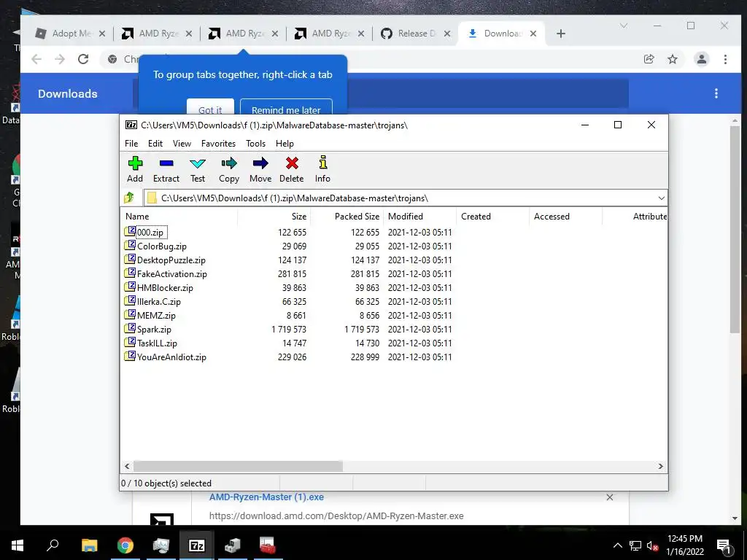
Task: Open the Help menu
Action: (285, 144)
